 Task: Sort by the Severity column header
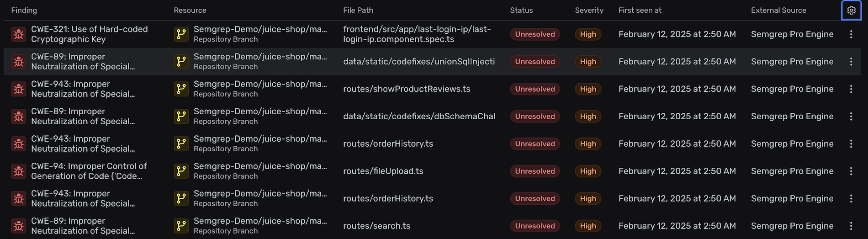pyautogui.click(x=589, y=10)
